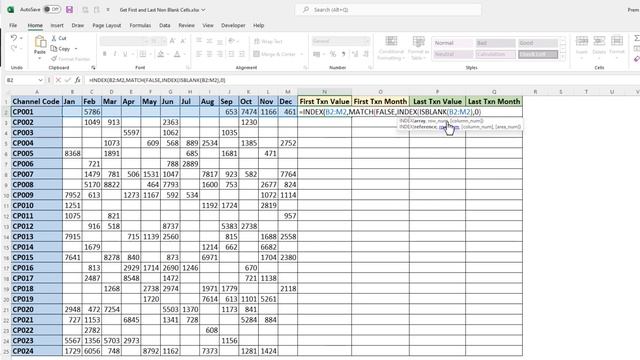Viewport: 640px width, 360px height.
Task: Click the First Txn Month header cell
Action: 380,101
